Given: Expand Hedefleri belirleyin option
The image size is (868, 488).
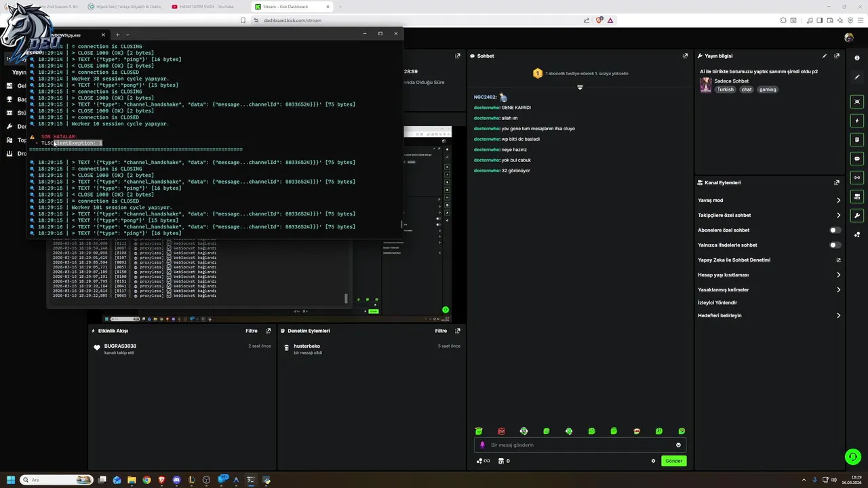Looking at the screenshot, I should click(838, 316).
